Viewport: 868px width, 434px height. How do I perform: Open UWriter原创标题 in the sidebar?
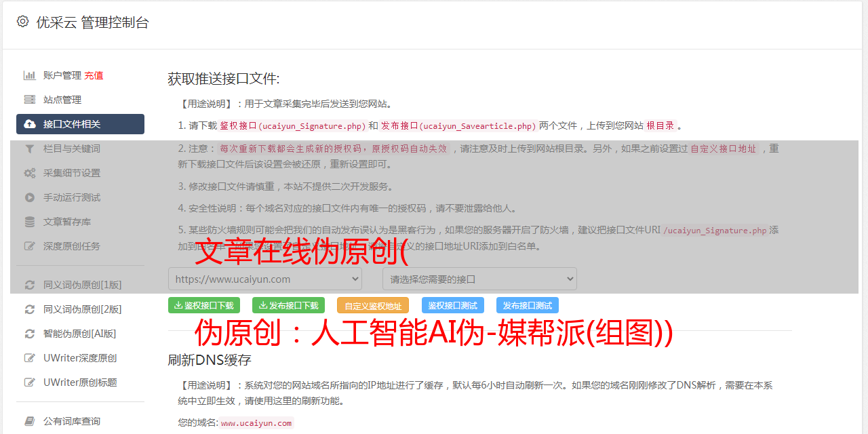[x=80, y=382]
